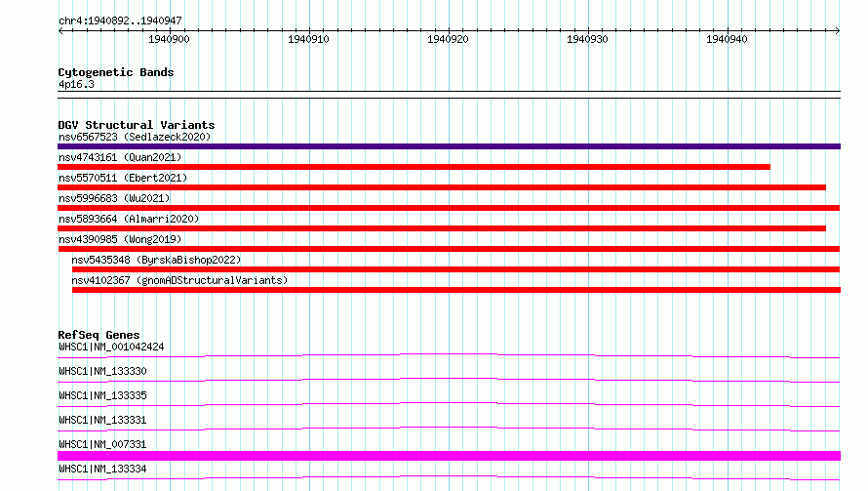Select variant label nsv4743161 (Quan2021)
This screenshot has width=868, height=491.
[x=120, y=157]
